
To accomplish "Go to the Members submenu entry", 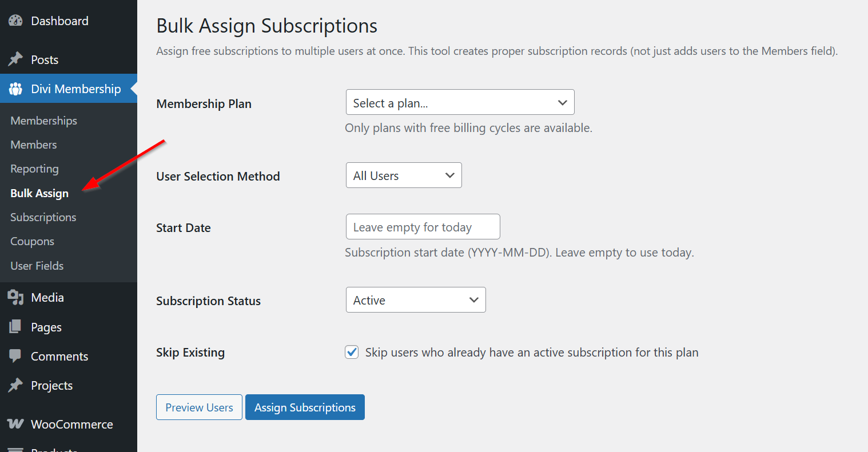I will (33, 145).
